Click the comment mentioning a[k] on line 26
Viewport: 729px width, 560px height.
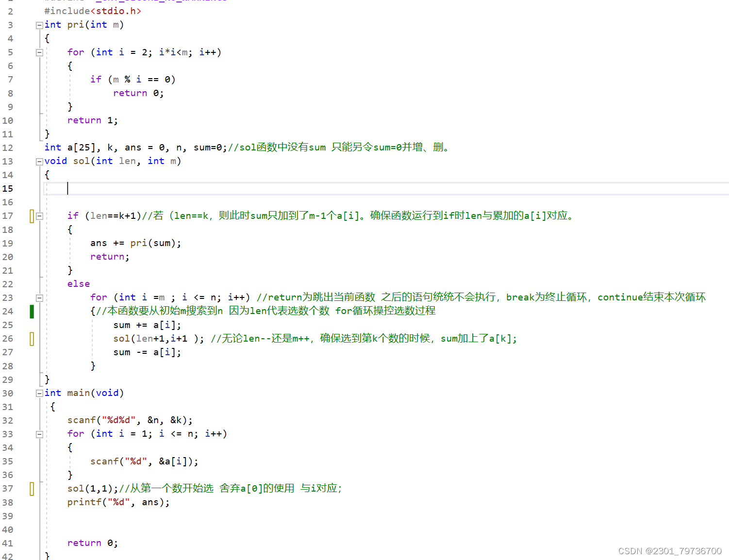(x=364, y=338)
